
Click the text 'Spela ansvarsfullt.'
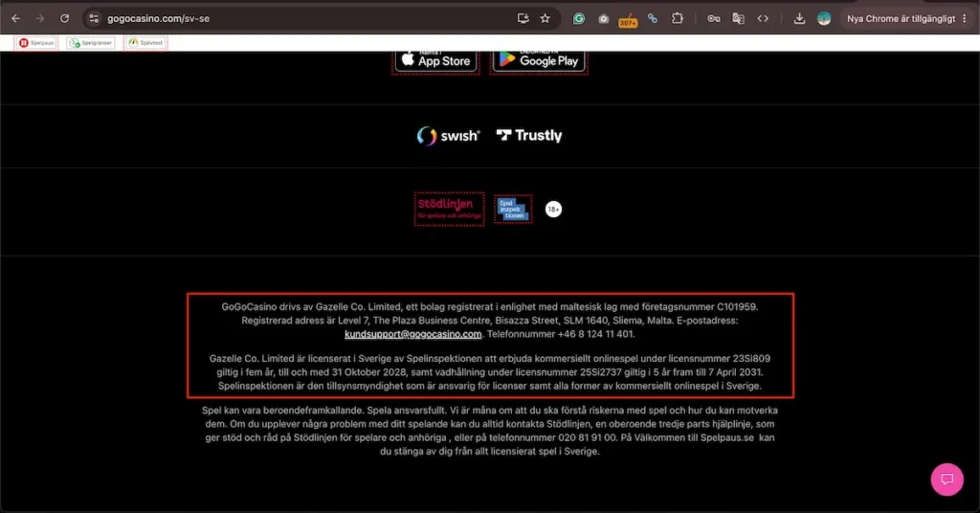(x=408, y=411)
